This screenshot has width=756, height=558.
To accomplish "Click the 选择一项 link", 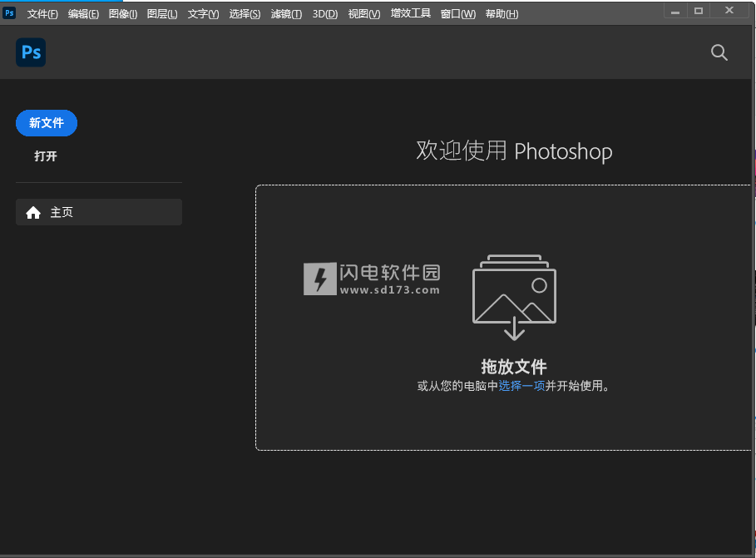I will (521, 386).
